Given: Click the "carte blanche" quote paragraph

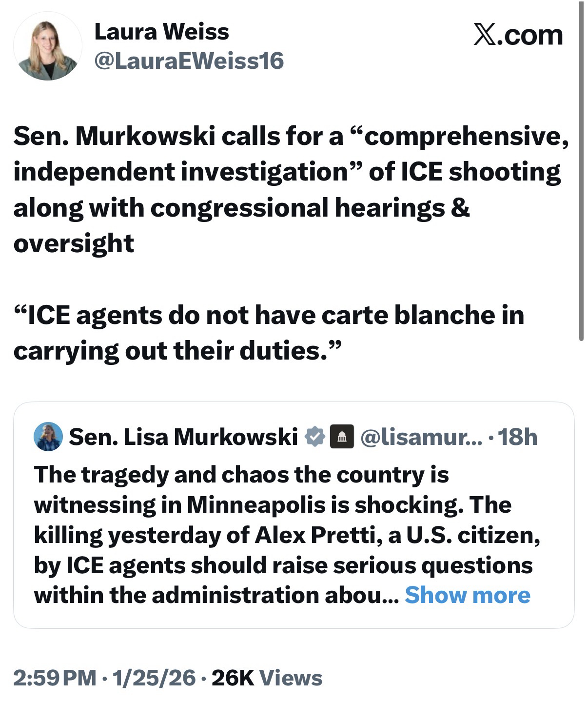Looking at the screenshot, I should [x=268, y=333].
